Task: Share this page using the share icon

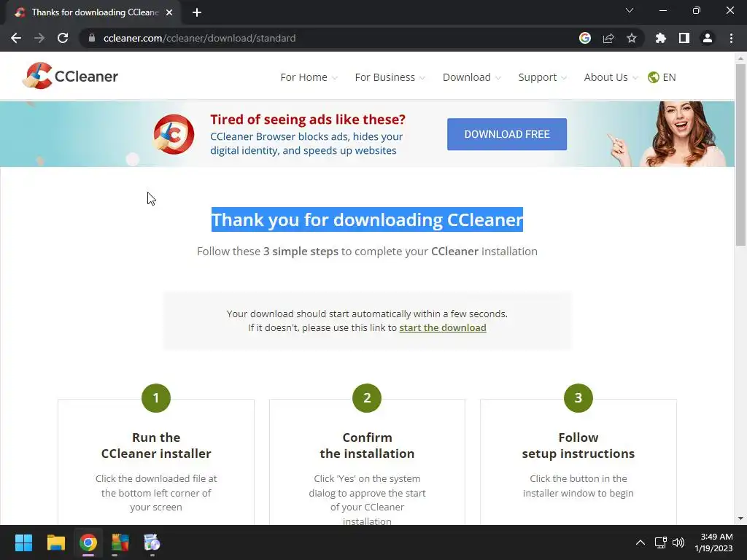Action: click(x=608, y=38)
